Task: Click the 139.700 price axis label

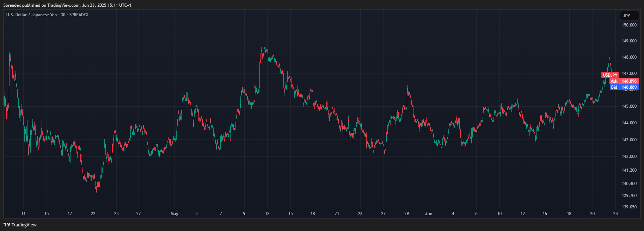Action: click(629, 196)
